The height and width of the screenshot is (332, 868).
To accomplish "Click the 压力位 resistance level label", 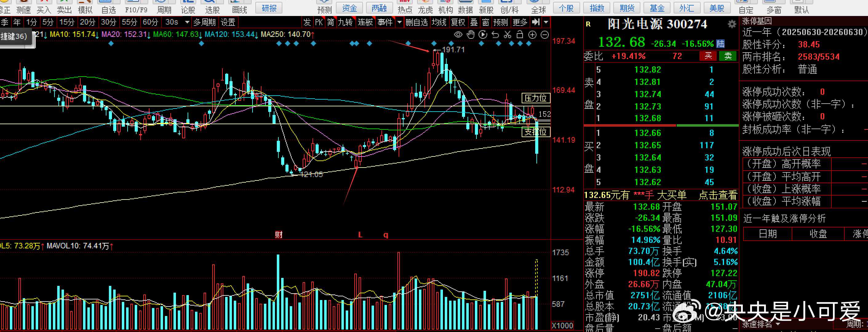I will [x=536, y=98].
